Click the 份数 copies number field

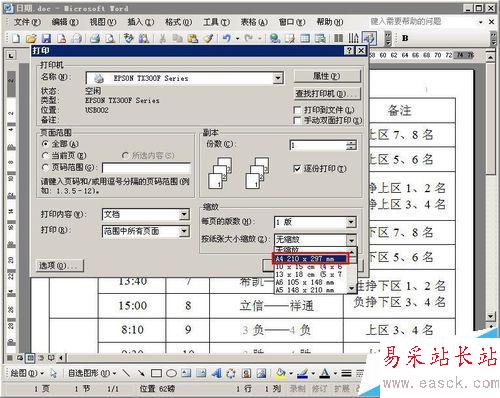coord(318,145)
